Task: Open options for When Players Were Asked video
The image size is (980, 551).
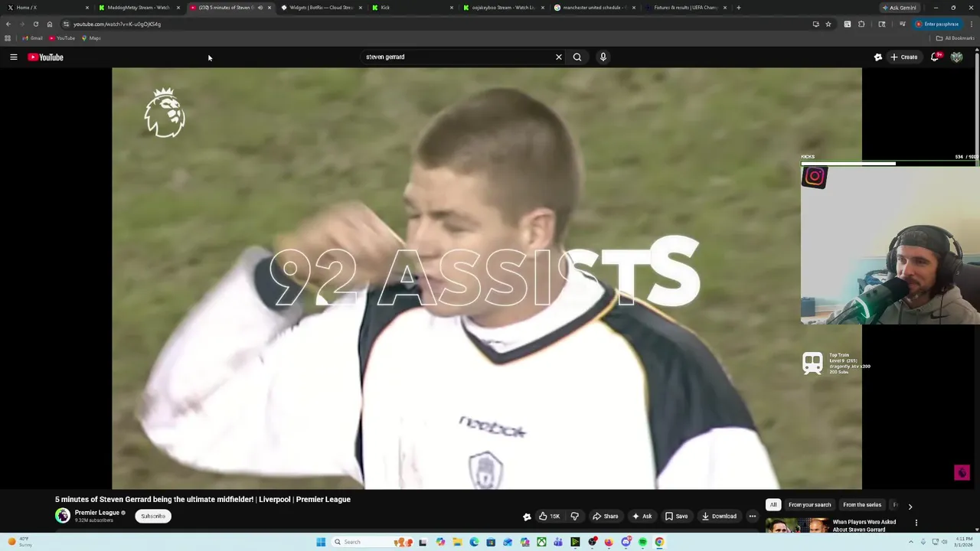Action: point(916,523)
